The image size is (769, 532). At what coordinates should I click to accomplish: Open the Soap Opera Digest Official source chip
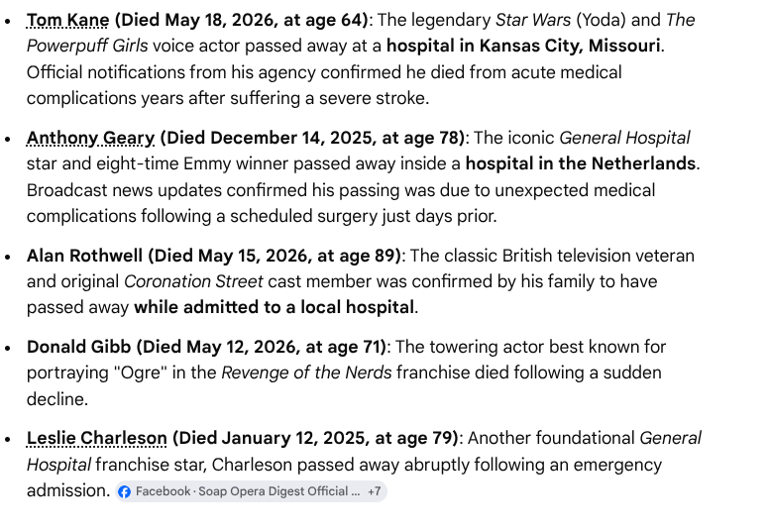point(251,491)
